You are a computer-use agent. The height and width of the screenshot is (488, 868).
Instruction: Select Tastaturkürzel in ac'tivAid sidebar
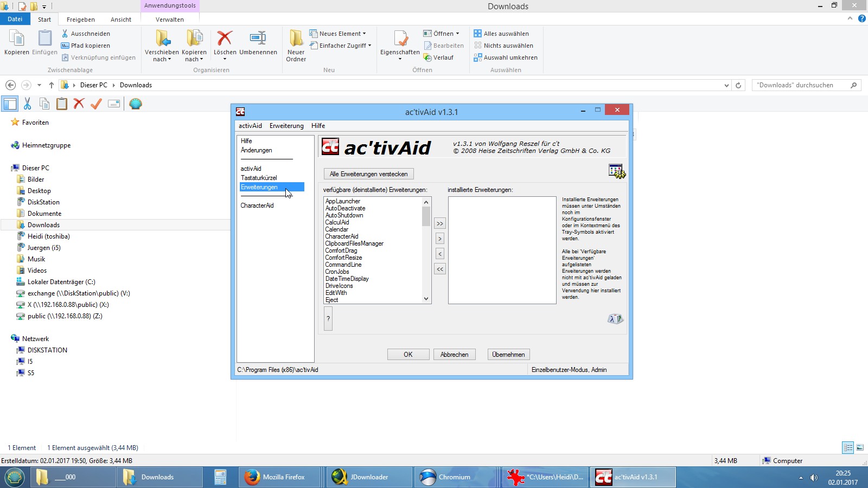(259, 178)
